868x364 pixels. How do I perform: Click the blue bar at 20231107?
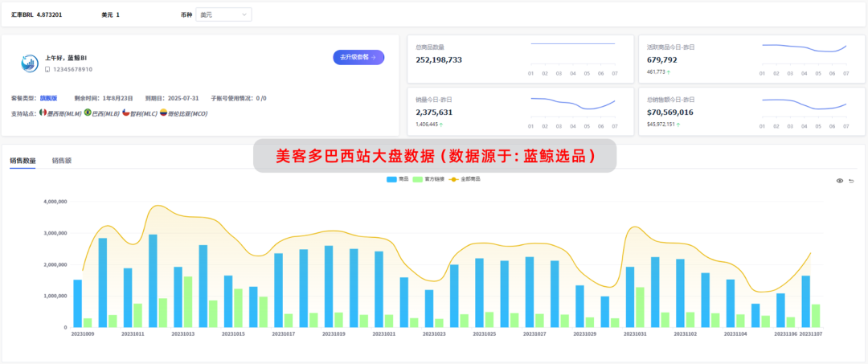pos(806,301)
